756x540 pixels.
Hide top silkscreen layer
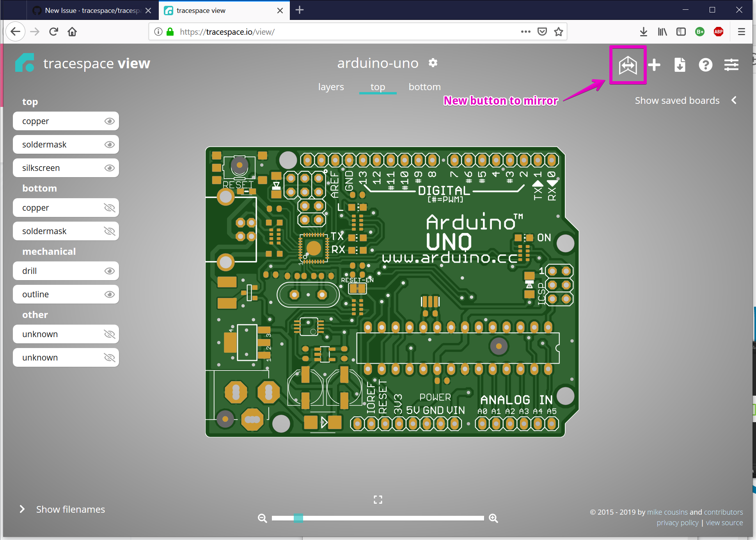tap(110, 168)
